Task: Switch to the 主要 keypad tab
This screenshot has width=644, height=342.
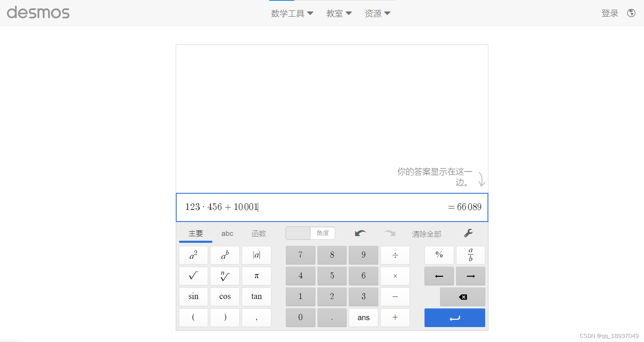Action: point(196,233)
